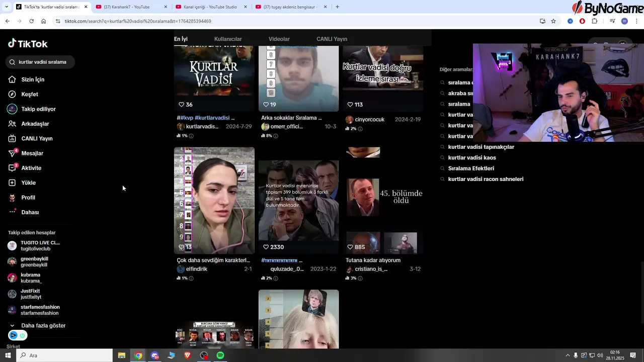This screenshot has height=362, width=644.
Task: Open a new browser tab
Action: 337,7
